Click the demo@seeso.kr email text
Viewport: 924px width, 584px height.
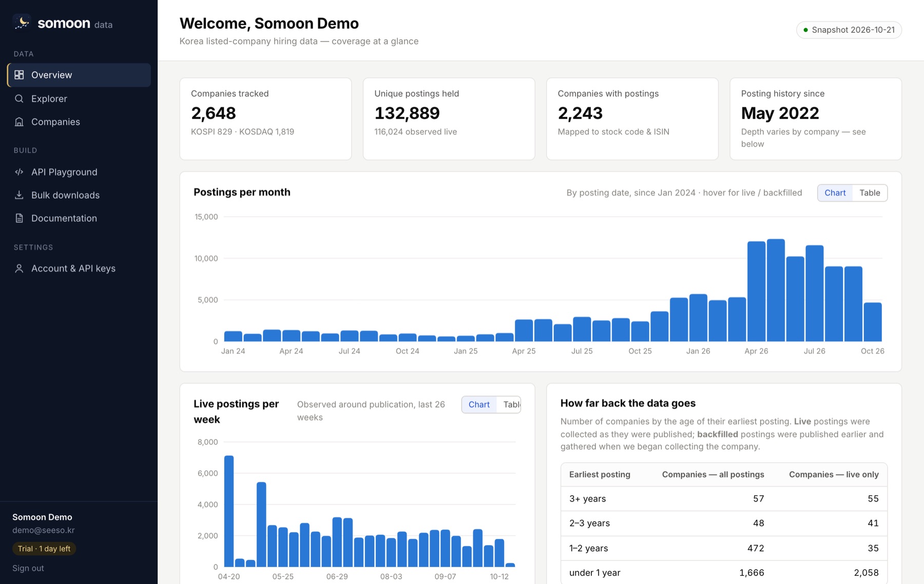pyautogui.click(x=44, y=530)
